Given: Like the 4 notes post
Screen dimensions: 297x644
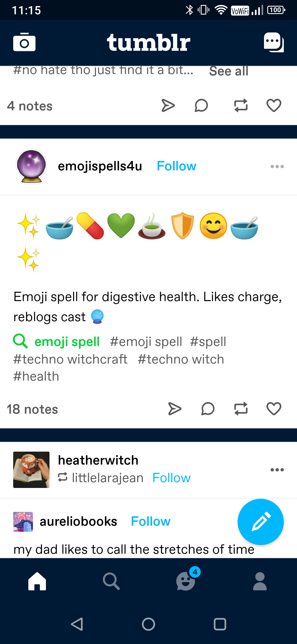Looking at the screenshot, I should (x=274, y=105).
